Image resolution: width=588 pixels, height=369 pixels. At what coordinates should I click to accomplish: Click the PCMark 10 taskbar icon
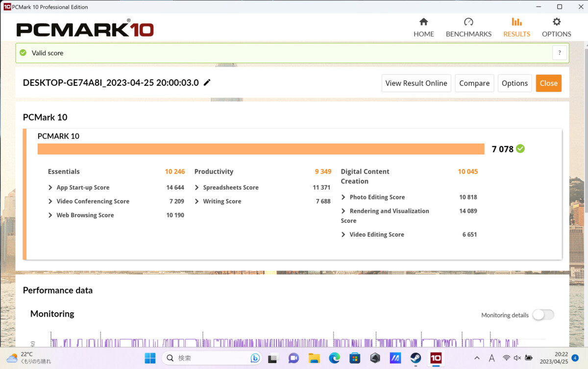[436, 358]
